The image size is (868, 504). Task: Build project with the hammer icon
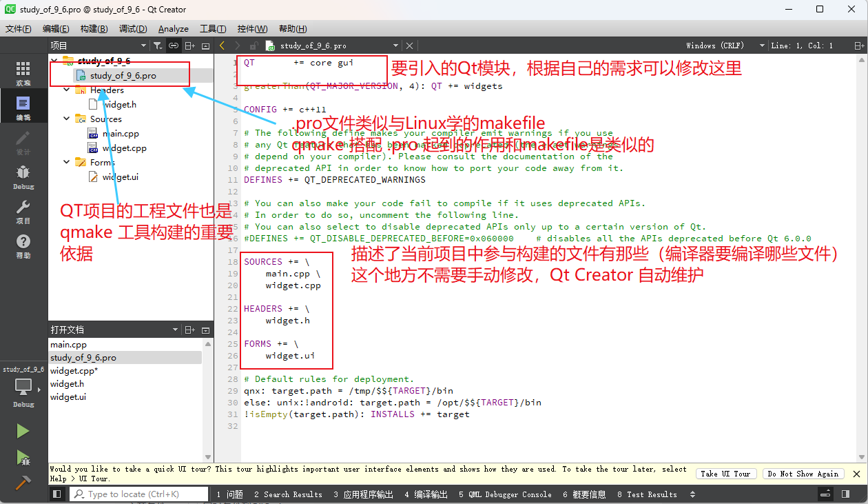23,482
